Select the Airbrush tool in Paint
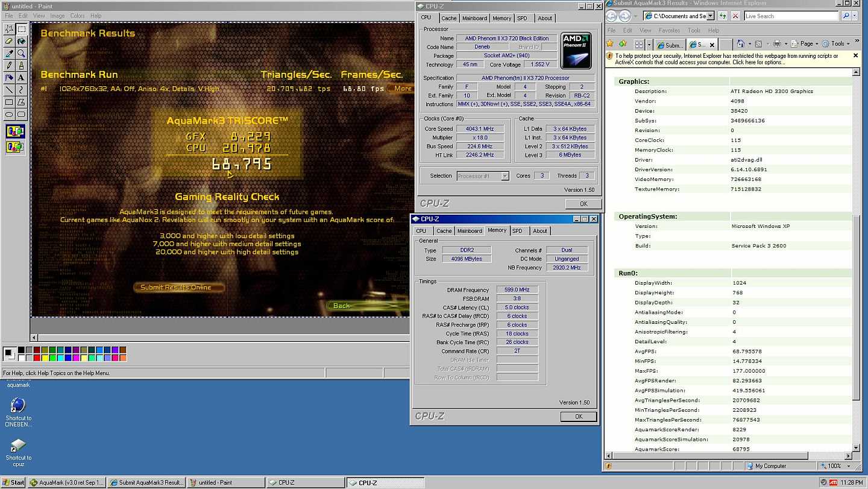The width and height of the screenshot is (868, 489). pos(10,77)
